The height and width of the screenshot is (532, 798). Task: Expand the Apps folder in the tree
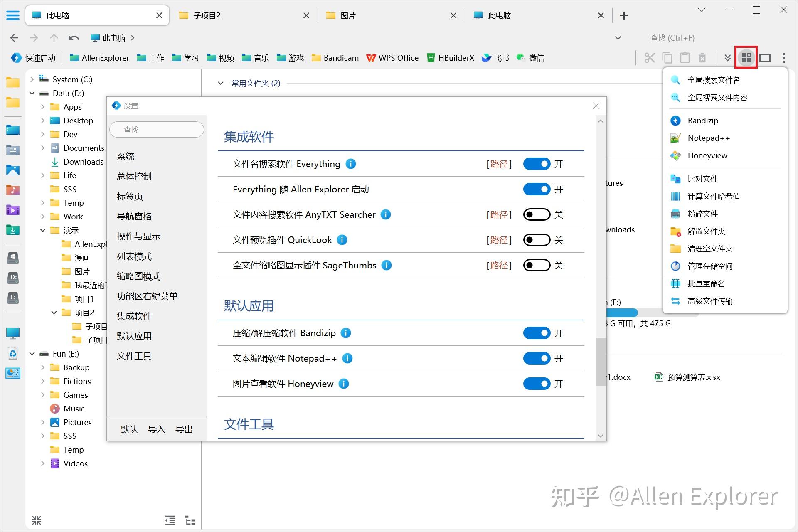[42, 107]
